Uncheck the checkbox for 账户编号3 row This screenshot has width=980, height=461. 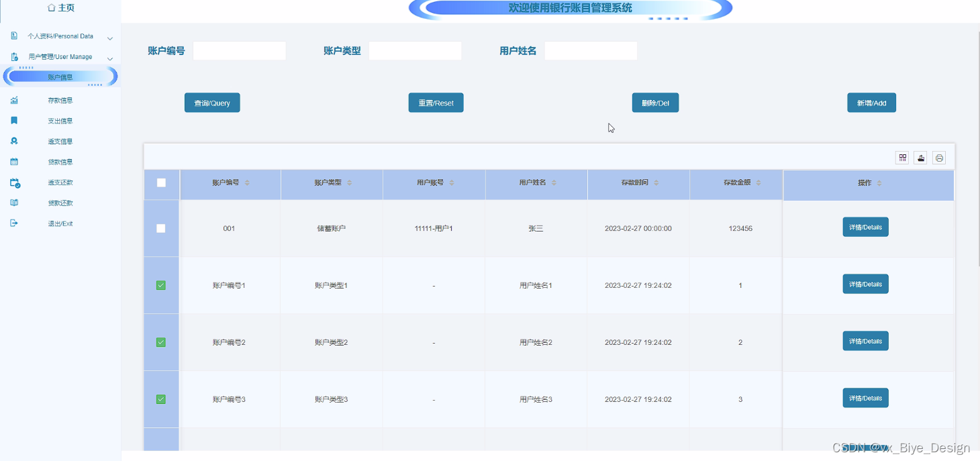[161, 399]
